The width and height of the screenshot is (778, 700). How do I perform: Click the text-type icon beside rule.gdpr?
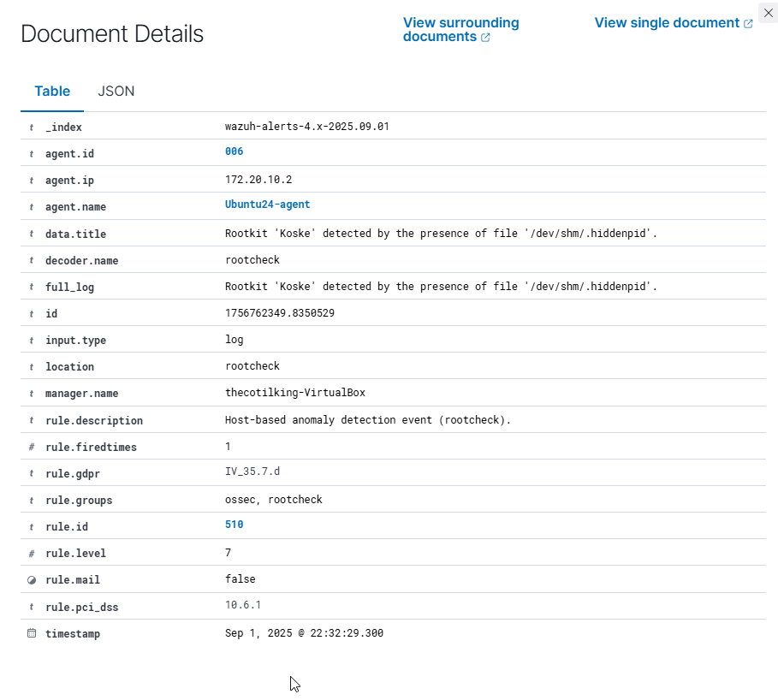32,473
